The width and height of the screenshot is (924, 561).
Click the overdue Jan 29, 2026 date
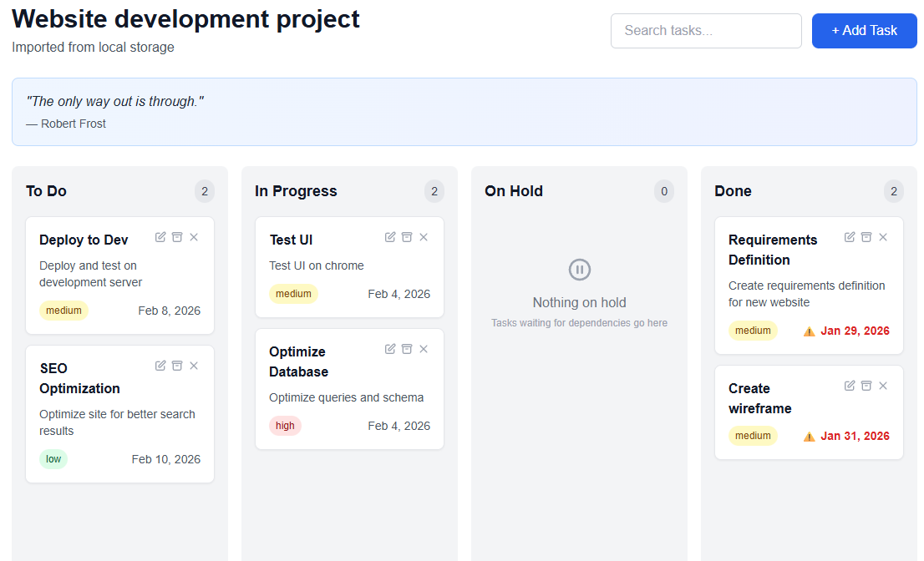(855, 331)
